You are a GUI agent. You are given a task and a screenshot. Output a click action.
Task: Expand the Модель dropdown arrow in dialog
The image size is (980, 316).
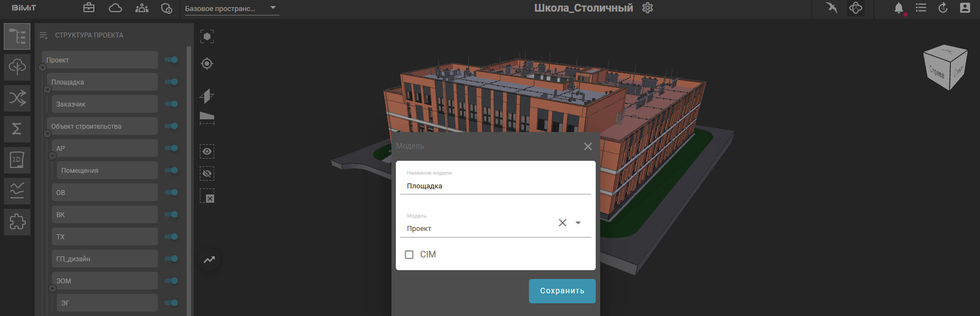coord(578,223)
